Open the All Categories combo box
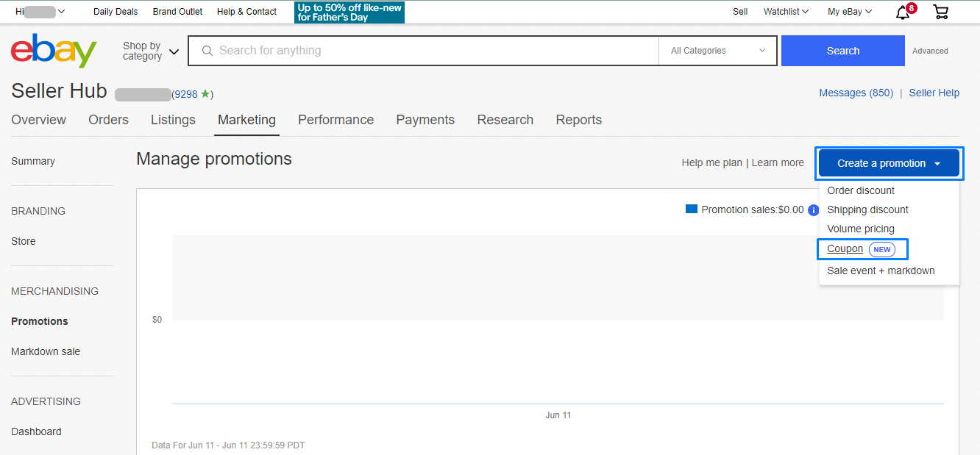This screenshot has width=980, height=455. [x=718, y=51]
